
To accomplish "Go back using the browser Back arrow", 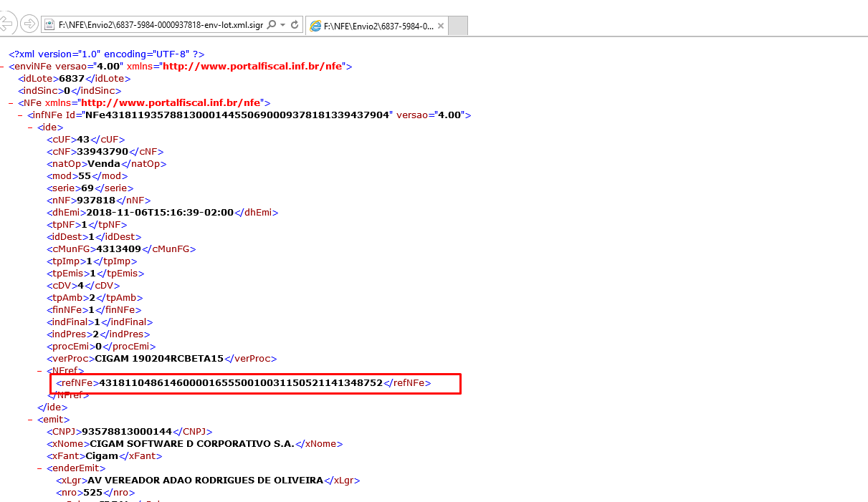I will 6,24.
